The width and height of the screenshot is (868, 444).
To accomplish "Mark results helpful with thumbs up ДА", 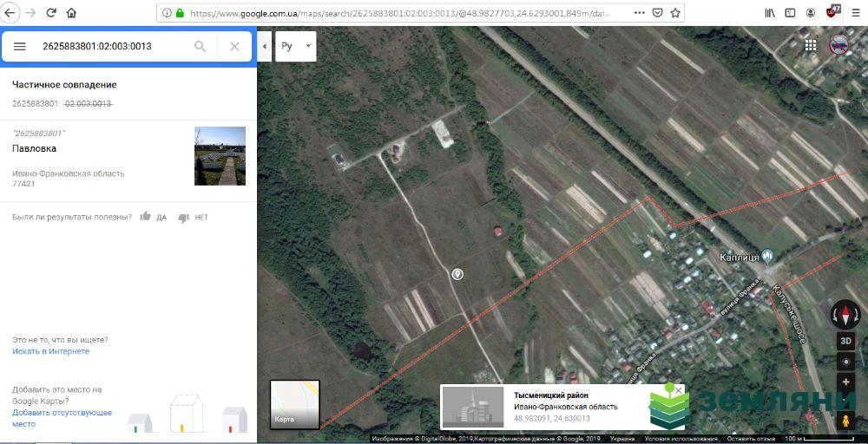I will point(152,217).
